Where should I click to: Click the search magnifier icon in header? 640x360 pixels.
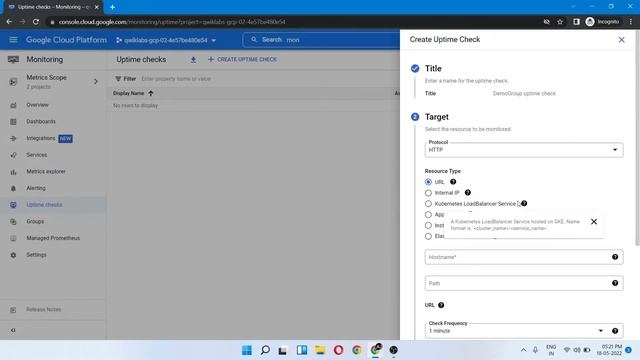(254, 40)
